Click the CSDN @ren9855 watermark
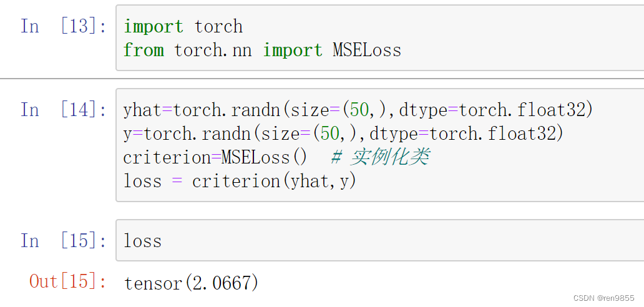The image size is (644, 307). [604, 298]
